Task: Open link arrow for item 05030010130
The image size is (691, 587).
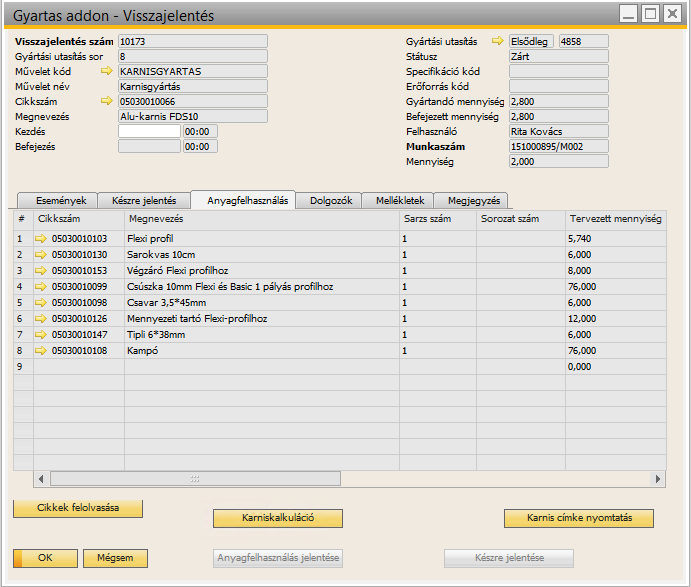Action: tap(41, 254)
